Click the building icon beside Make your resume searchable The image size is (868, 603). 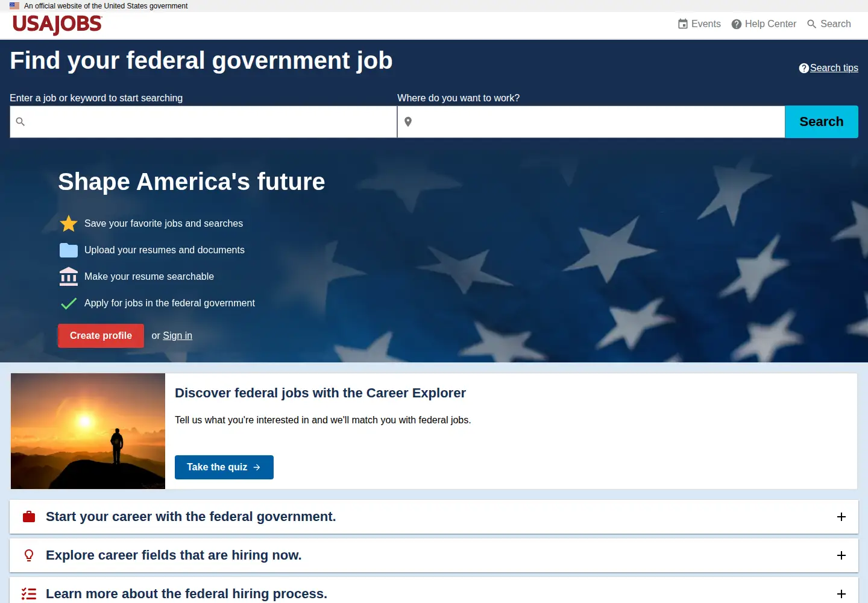(69, 276)
